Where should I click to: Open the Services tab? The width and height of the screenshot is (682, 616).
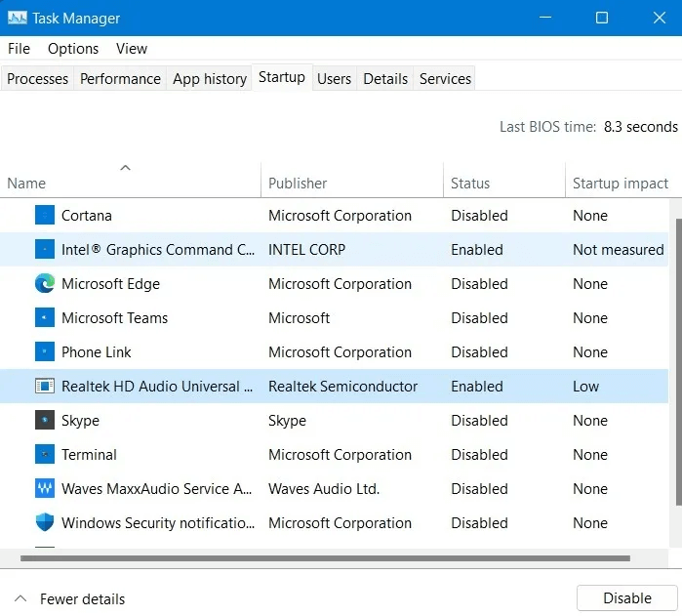coord(445,79)
